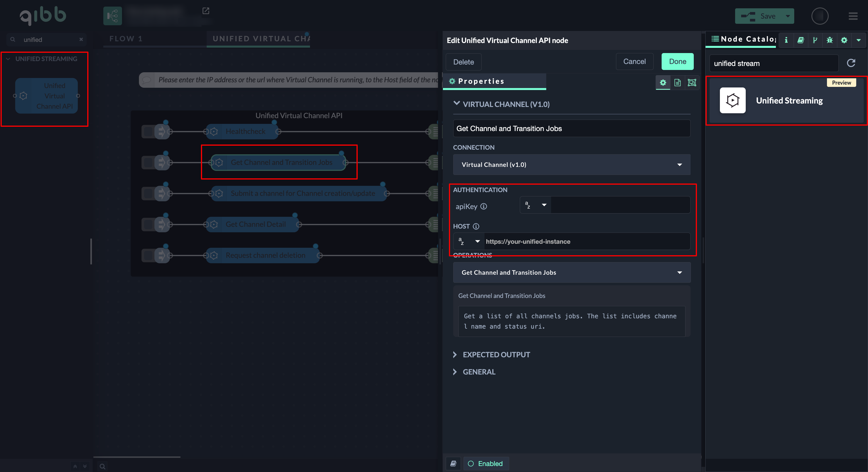Viewport: 868px width, 472px height.
Task: Open flow in new window icon
Action: click(206, 11)
